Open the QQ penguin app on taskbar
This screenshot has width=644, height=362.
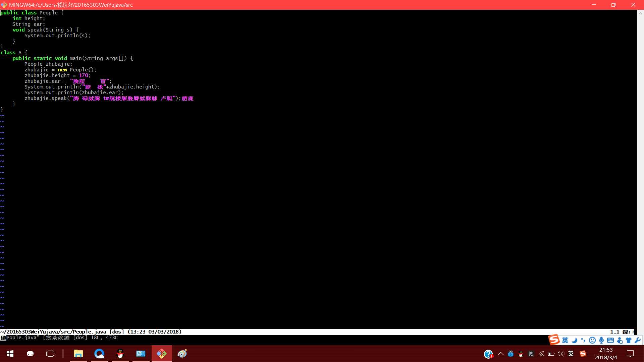point(120,354)
